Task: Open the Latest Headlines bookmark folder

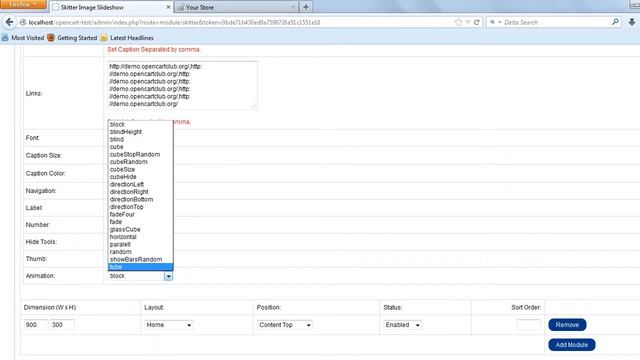Action: (127, 38)
